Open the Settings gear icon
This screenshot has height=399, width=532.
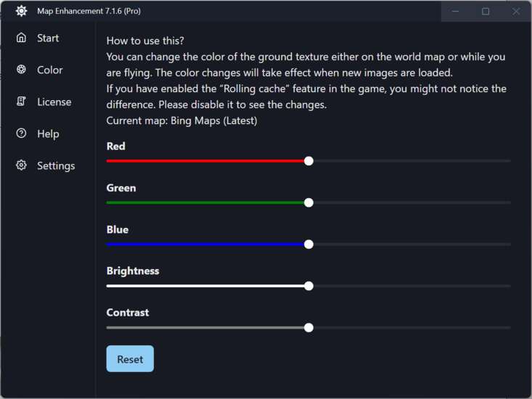21,165
